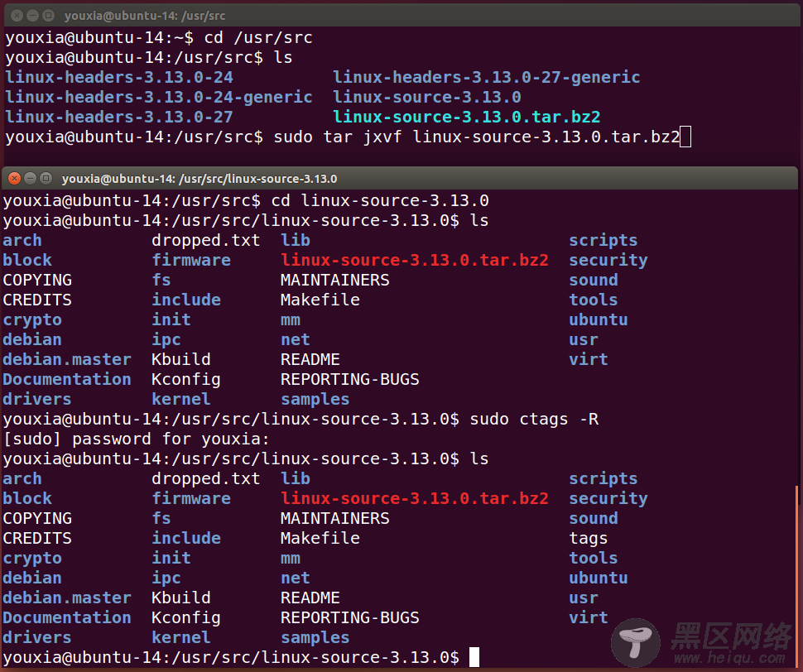The width and height of the screenshot is (803, 672).
Task: Click 'crypto' in the listing after ctags
Action: point(32,559)
